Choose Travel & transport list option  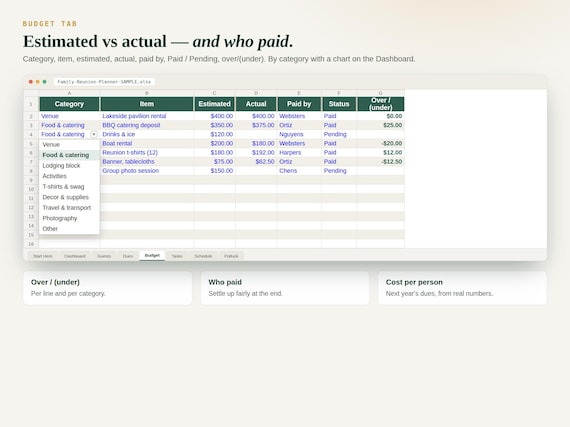tap(69, 208)
